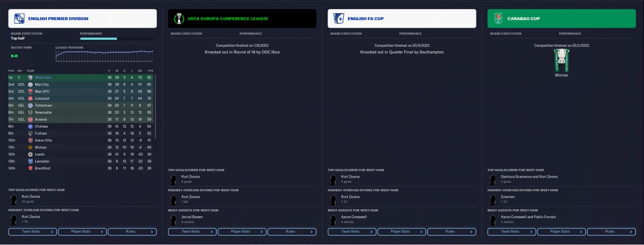Viewport: 644px width, 245px height.
Task: Click the Carabao Cup winner trophy image
Action: point(561,60)
